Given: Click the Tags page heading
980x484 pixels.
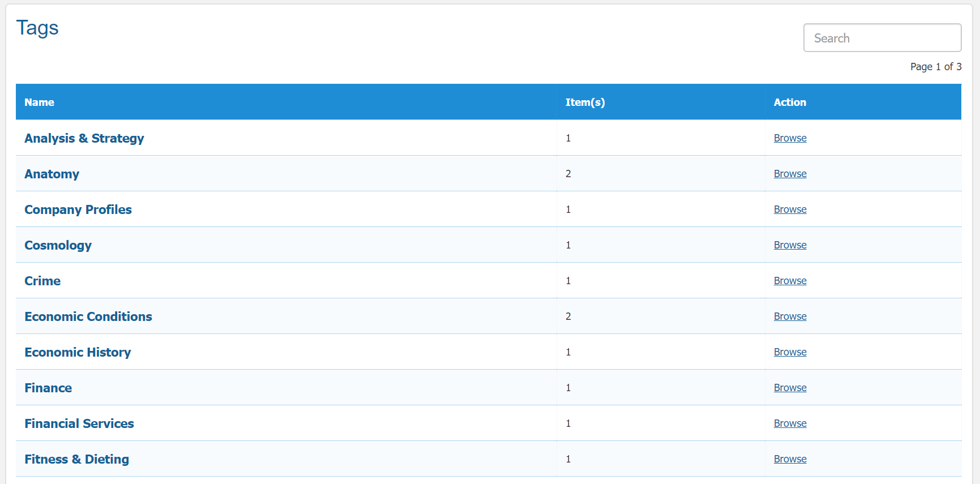Looking at the screenshot, I should pyautogui.click(x=37, y=28).
